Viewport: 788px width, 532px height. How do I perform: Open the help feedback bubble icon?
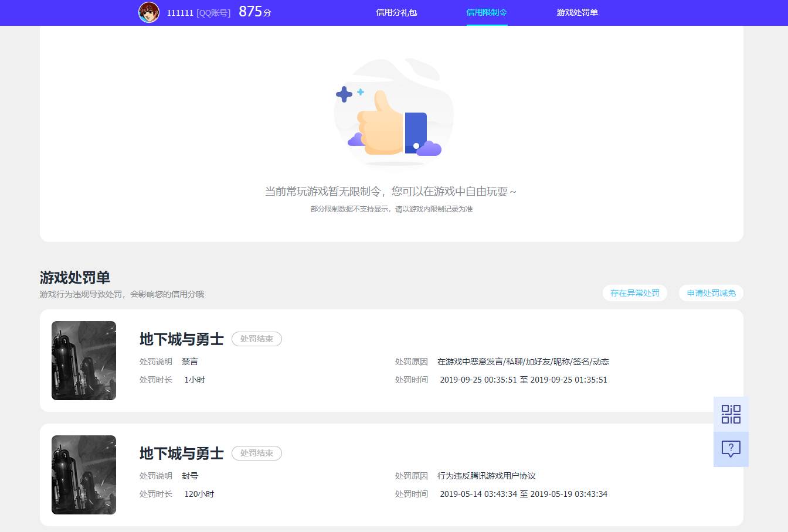coord(731,449)
